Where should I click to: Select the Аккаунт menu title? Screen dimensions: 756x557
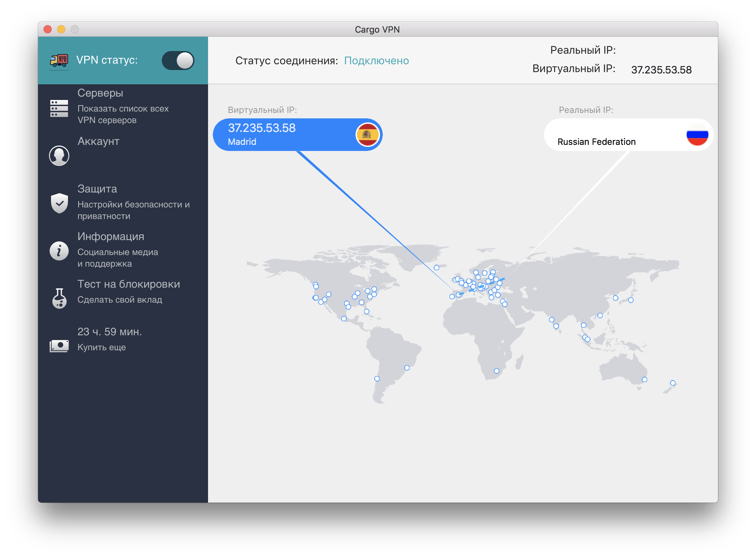click(99, 141)
